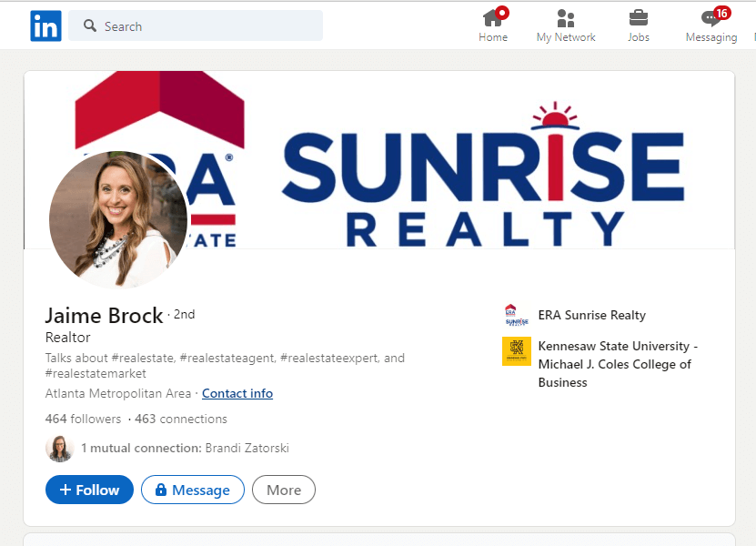Follow Jaime Brock
Image resolution: width=756 pixels, height=546 pixels.
[x=89, y=490]
